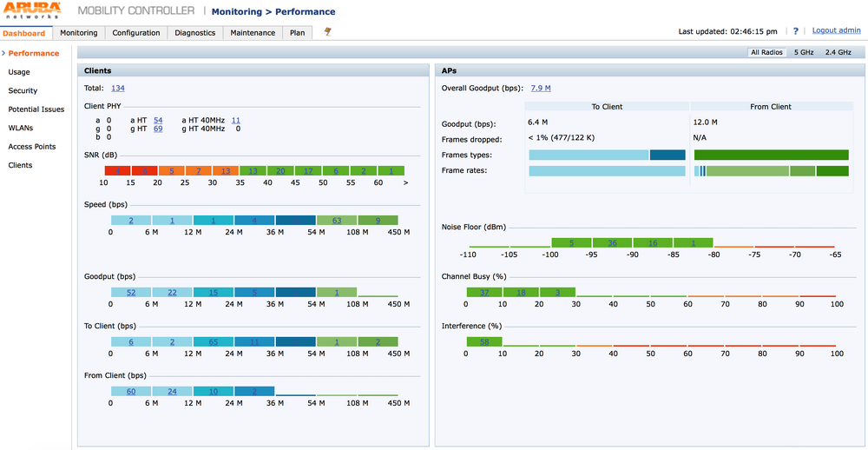
Task: Open the a HT 40MHz count 11
Action: 236,120
